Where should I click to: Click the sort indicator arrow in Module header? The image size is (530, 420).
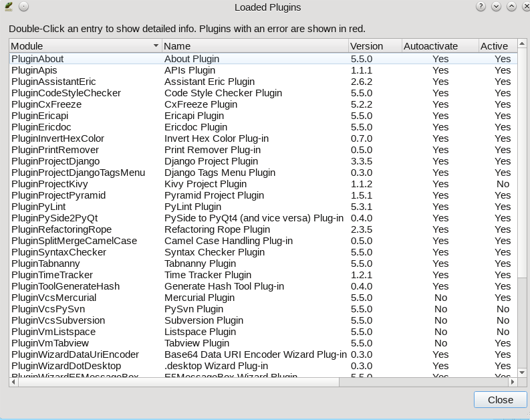point(156,46)
